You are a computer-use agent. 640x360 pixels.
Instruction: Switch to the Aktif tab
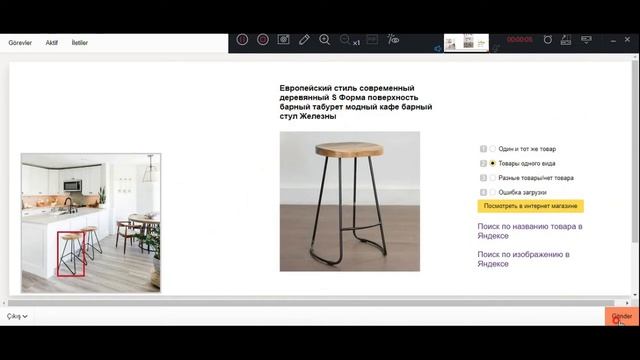click(x=51, y=42)
